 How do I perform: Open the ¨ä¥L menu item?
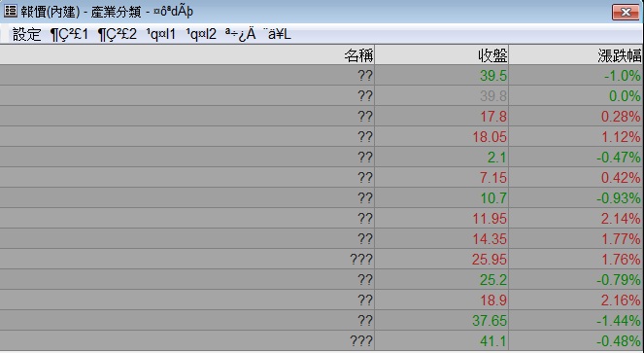coord(277,34)
